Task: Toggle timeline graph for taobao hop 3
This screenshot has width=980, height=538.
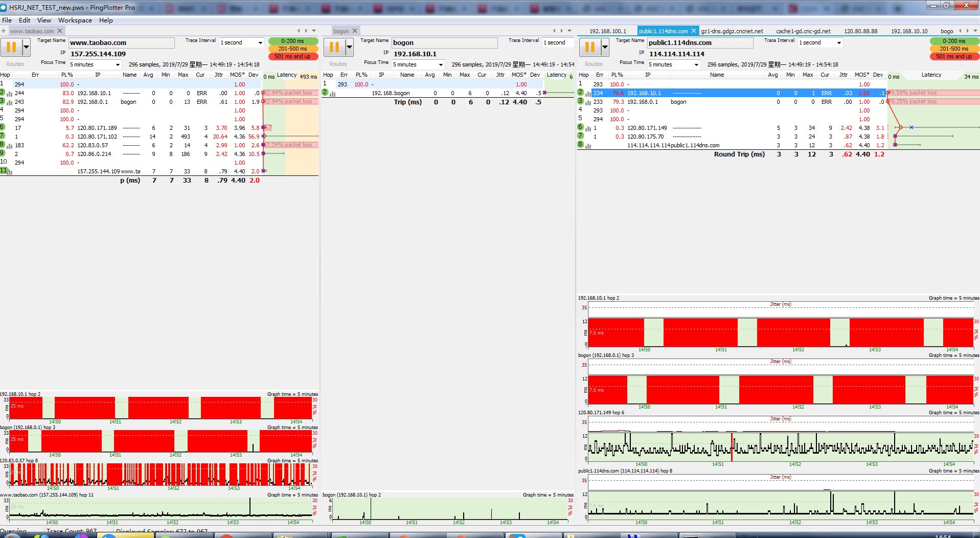Action: pyautogui.click(x=10, y=103)
